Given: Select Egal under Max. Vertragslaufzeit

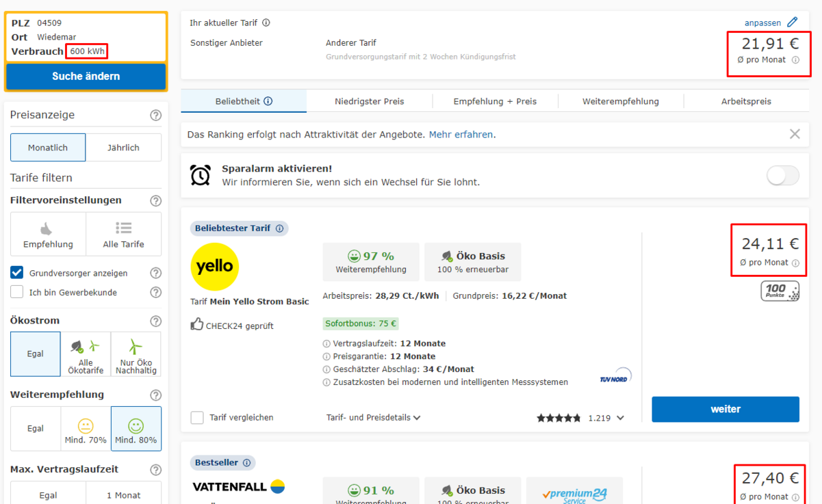Looking at the screenshot, I should [x=48, y=494].
